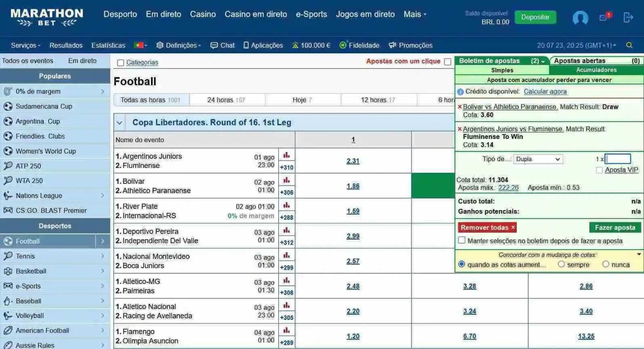Open statistics icon for Atletico-MG match
The width and height of the screenshot is (644, 349).
(286, 280)
